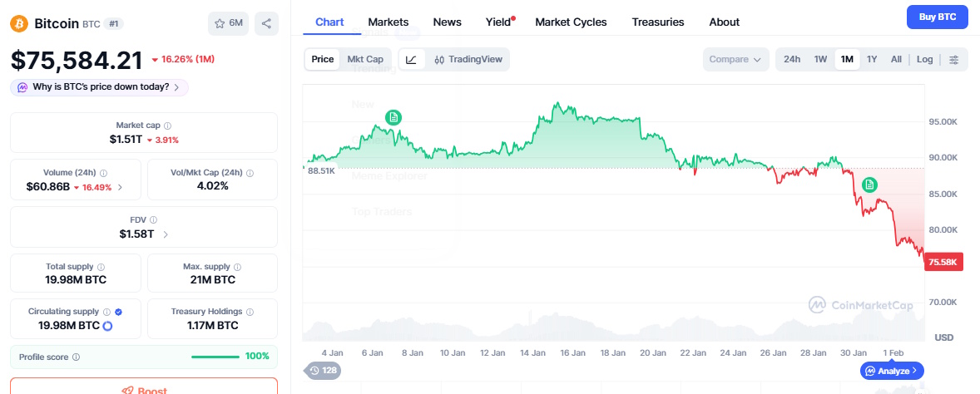
Task: Select the 24h time range
Action: 792,59
